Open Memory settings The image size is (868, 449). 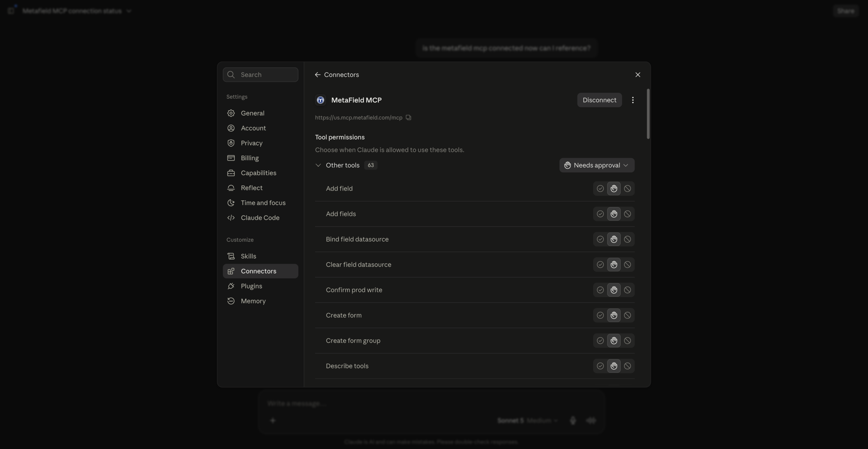(x=260, y=301)
